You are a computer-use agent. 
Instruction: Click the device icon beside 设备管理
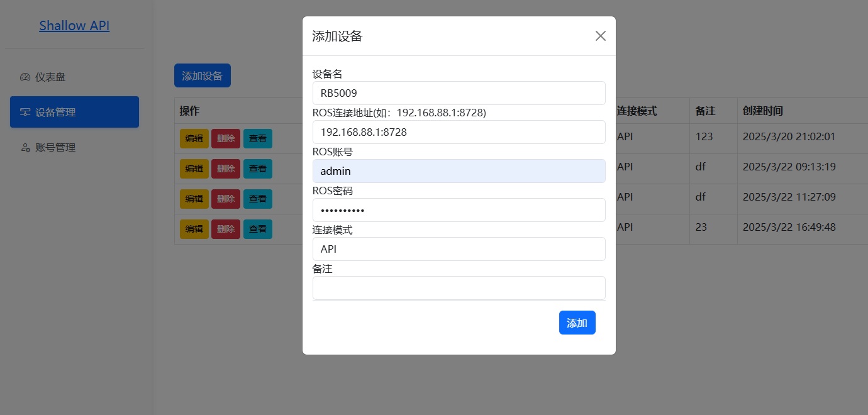pyautogui.click(x=25, y=112)
